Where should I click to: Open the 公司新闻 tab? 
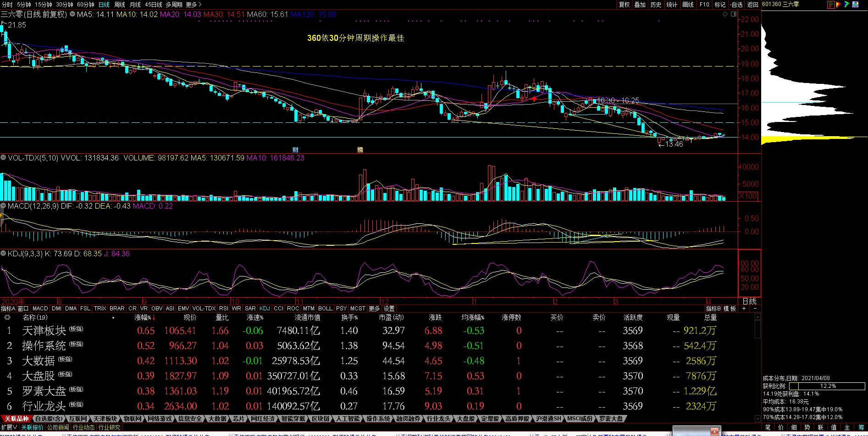[58, 427]
